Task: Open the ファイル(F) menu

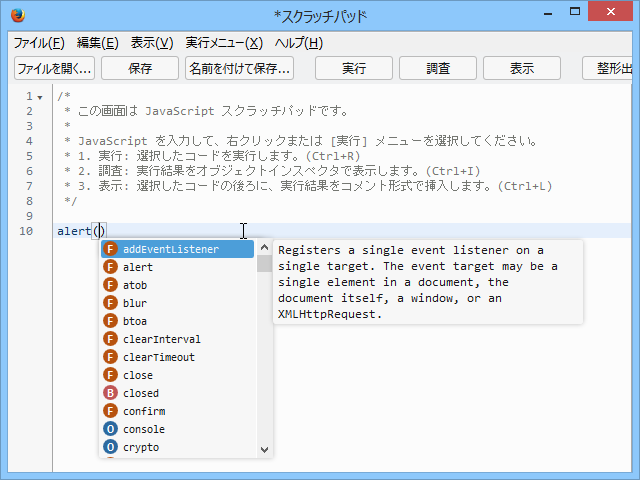Action: click(39, 43)
